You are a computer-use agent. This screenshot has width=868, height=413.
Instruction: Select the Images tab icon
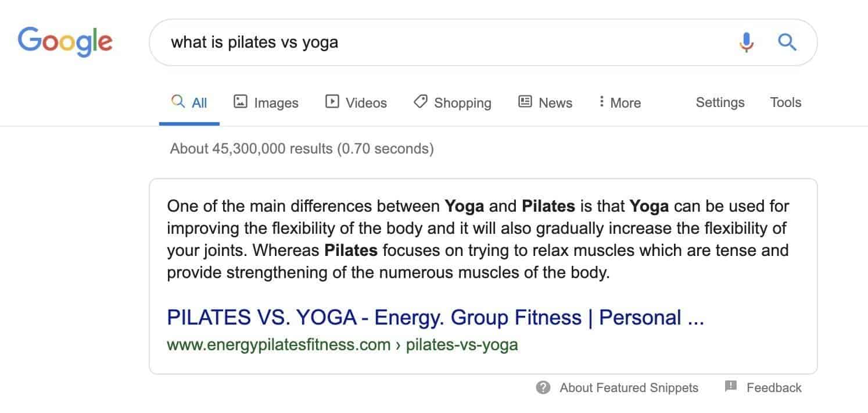pyautogui.click(x=240, y=101)
